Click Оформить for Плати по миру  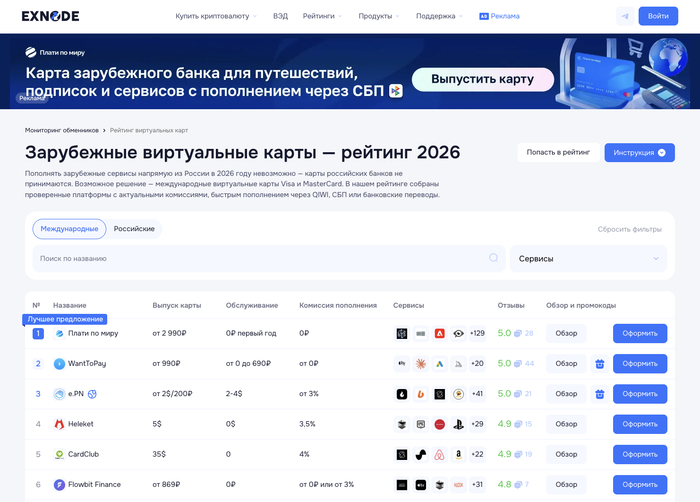pyautogui.click(x=640, y=333)
